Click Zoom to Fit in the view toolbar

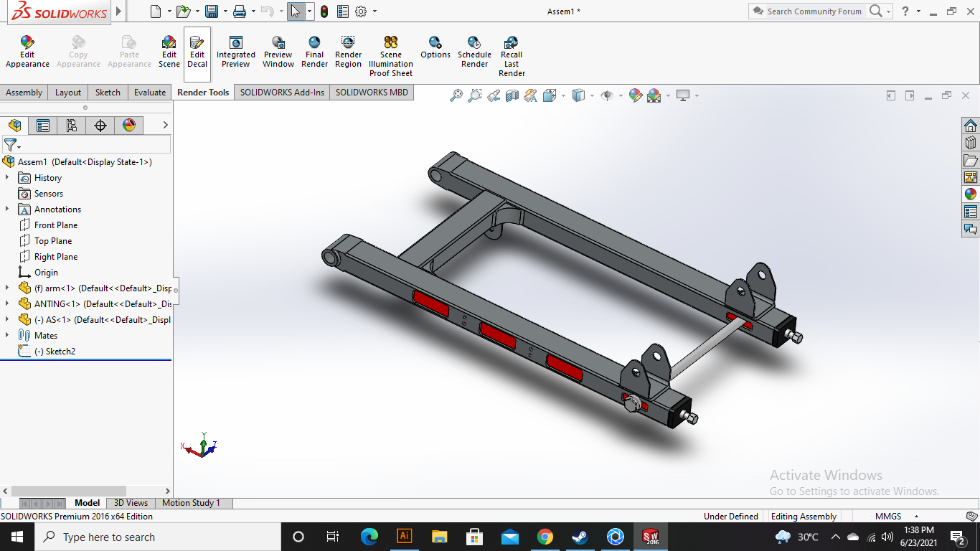456,95
